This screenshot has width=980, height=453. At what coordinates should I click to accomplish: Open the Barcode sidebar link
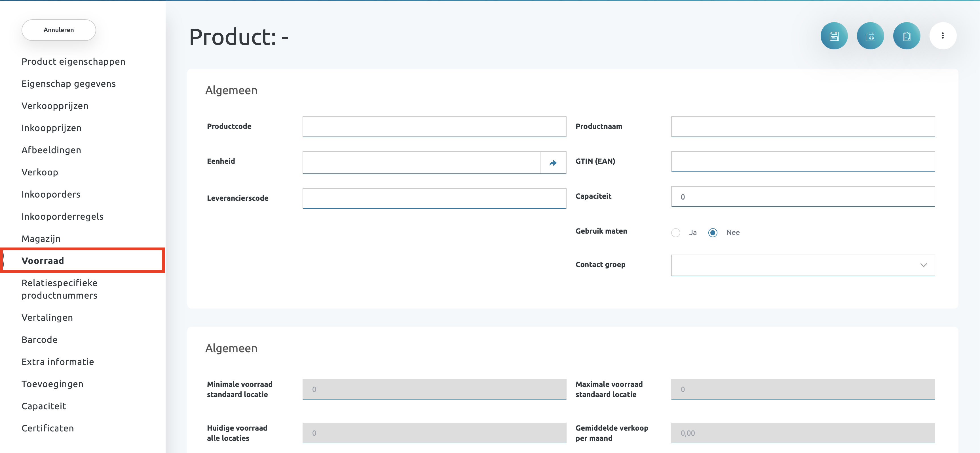(x=40, y=339)
